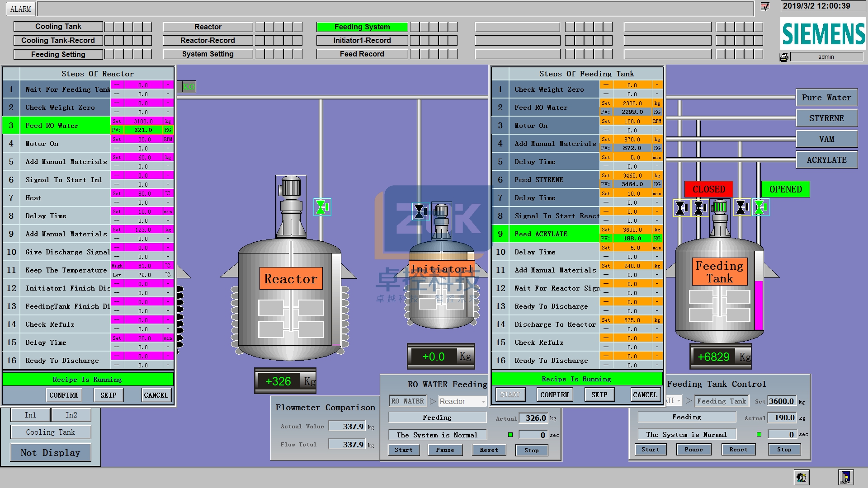Click the black valve beside Initiator1 motor

click(420, 211)
